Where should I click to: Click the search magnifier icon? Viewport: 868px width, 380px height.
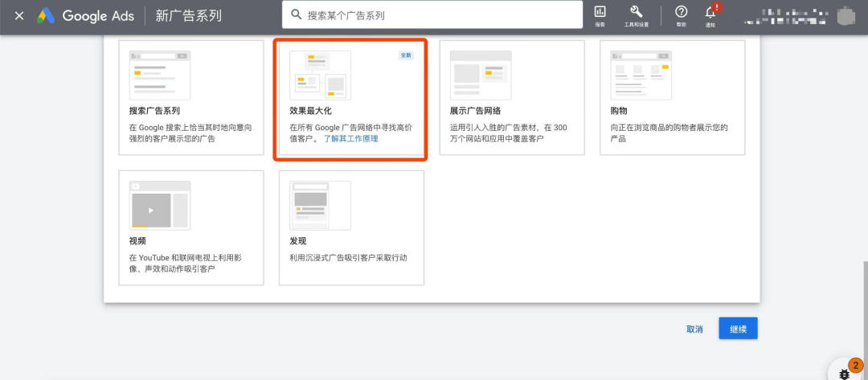(x=297, y=15)
